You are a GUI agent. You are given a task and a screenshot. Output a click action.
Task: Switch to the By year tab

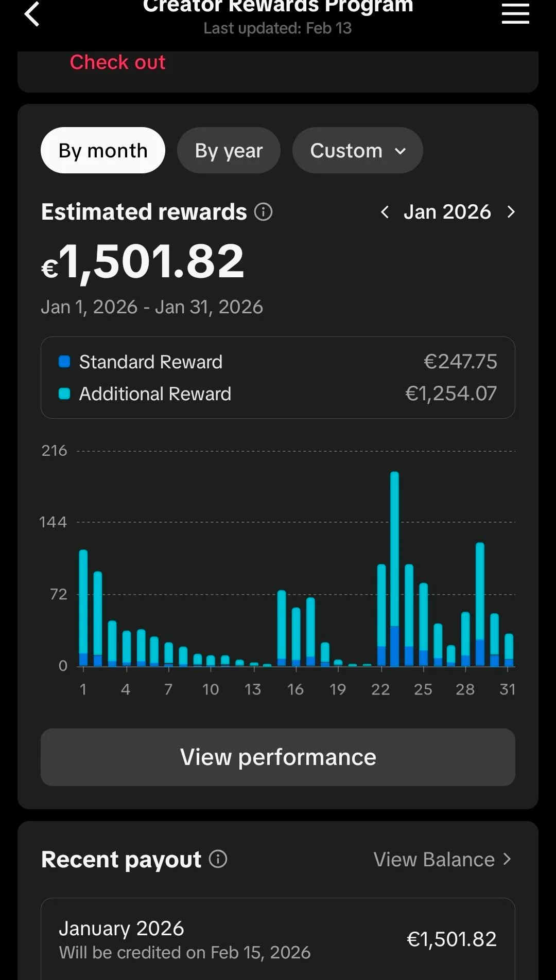pyautogui.click(x=229, y=151)
